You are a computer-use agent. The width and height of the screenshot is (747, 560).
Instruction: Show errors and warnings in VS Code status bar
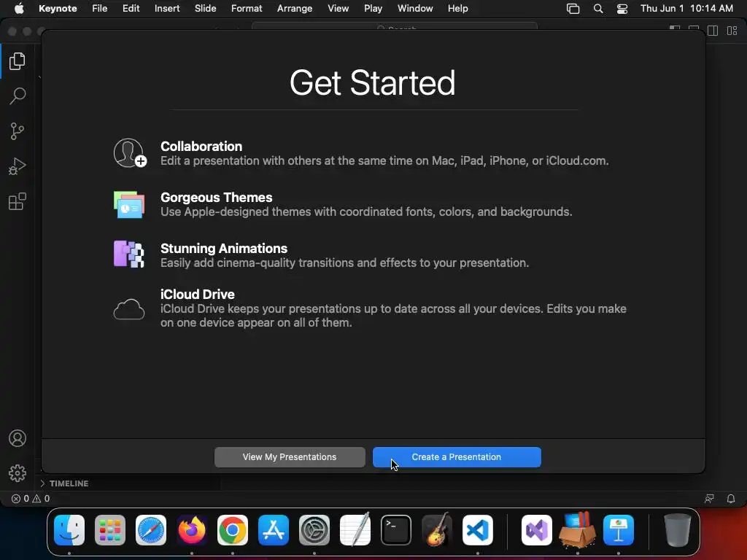click(x=31, y=499)
